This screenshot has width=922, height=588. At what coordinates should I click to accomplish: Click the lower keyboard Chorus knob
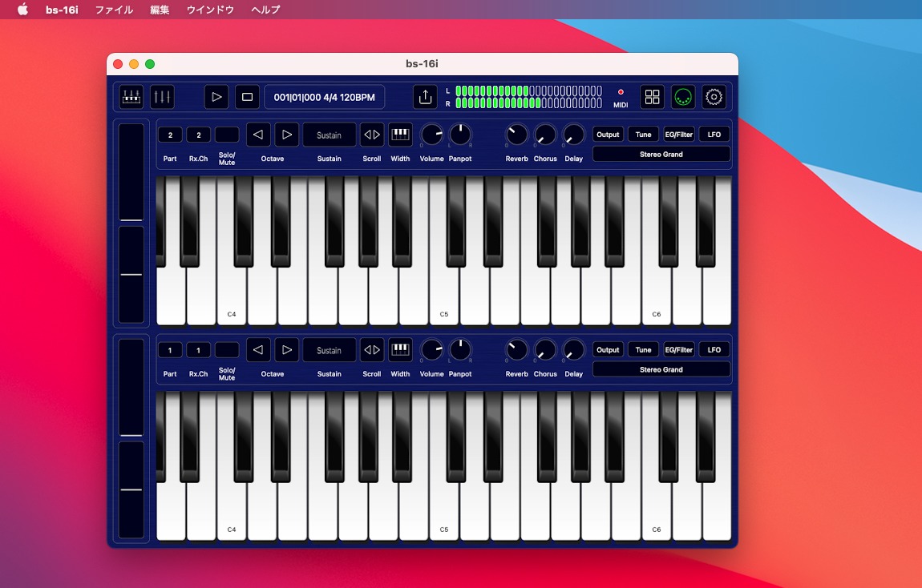click(x=545, y=351)
